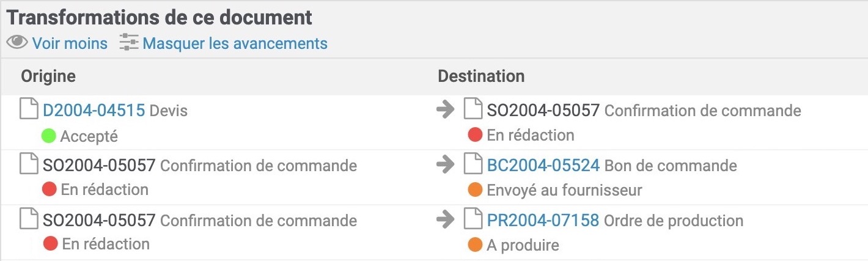The image size is (868, 261).
Task: Click the Destination column header
Action: [x=481, y=76]
